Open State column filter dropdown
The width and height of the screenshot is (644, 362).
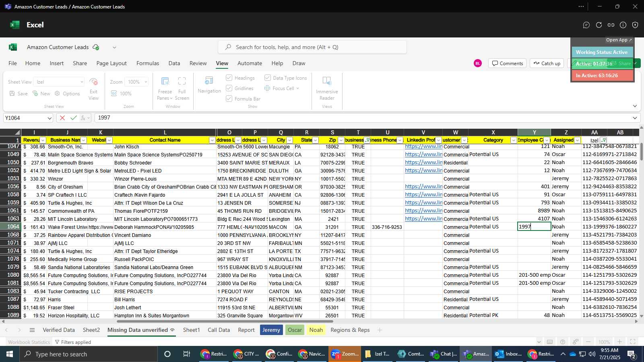[315, 140]
